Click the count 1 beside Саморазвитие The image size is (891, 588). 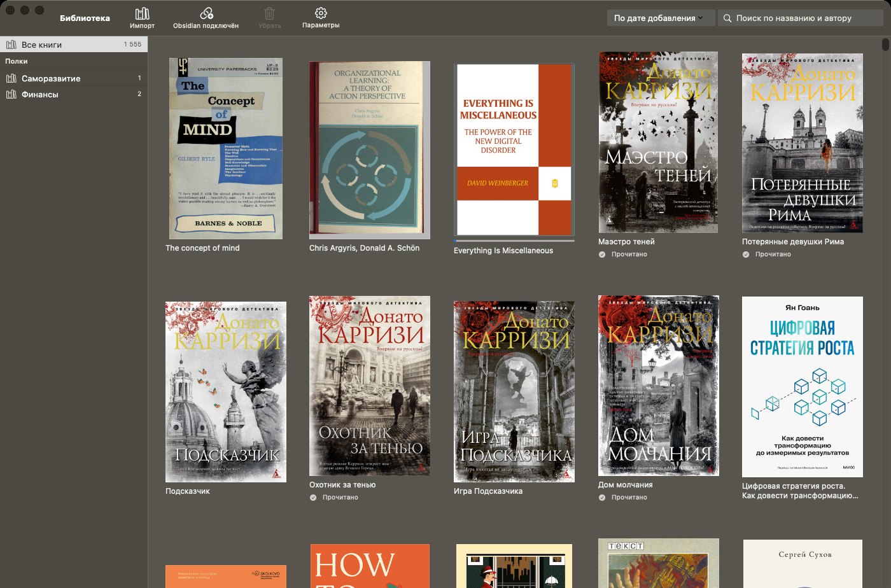[139, 78]
